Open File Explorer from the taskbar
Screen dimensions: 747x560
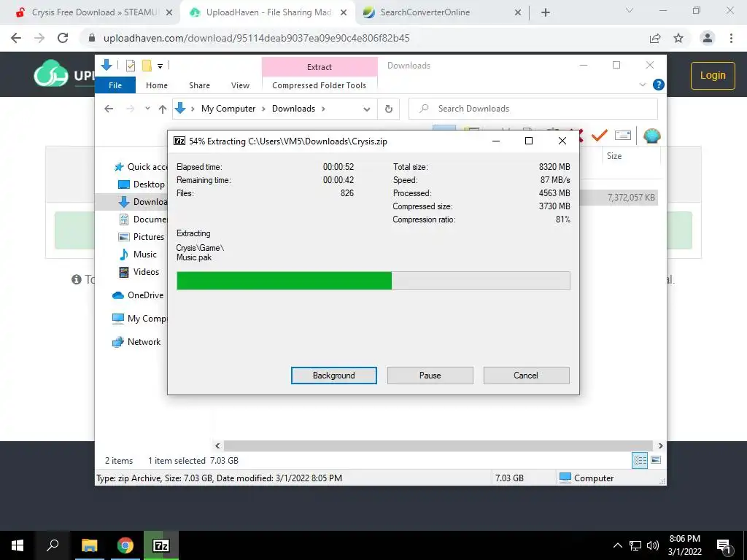[89, 545]
